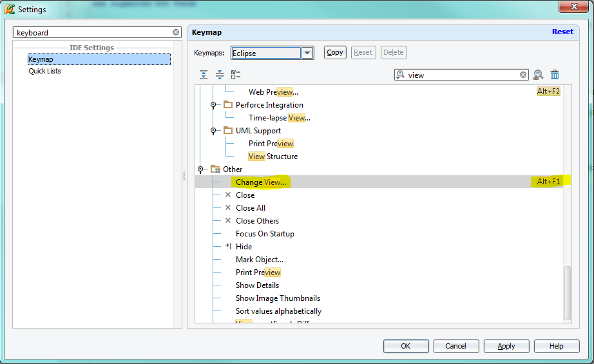Click the disabled Reset keymap button
The height and width of the screenshot is (364, 594).
click(x=363, y=52)
